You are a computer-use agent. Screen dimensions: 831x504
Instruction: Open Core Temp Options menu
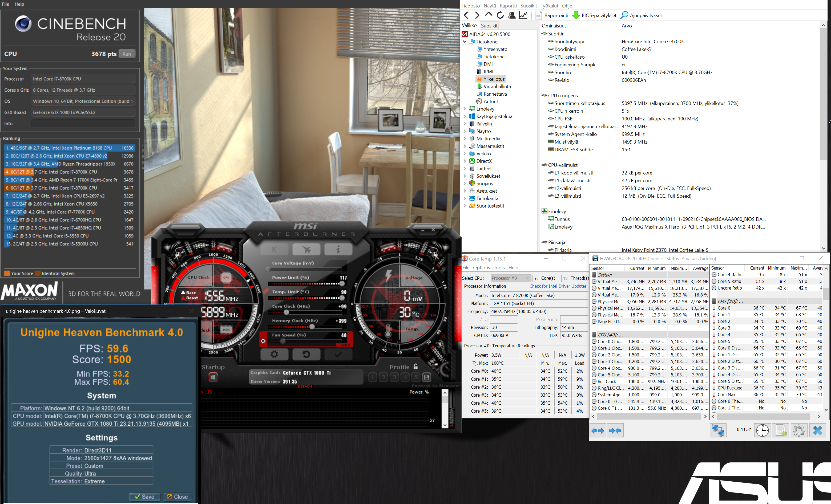click(x=481, y=268)
